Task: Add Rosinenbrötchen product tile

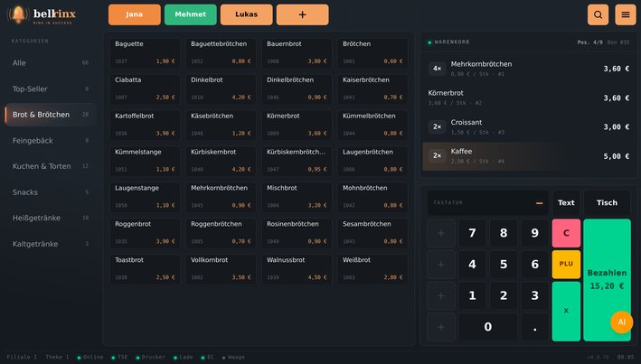Action: [297, 233]
